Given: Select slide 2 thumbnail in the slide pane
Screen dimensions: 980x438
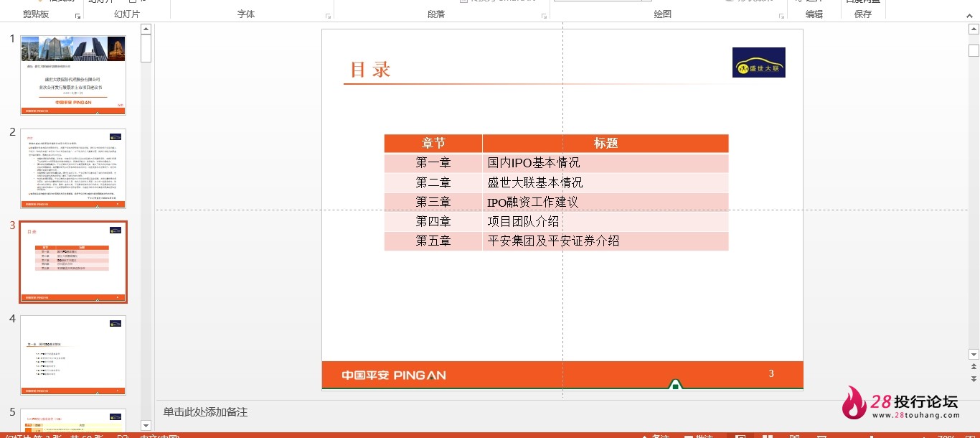Looking at the screenshot, I should pos(73,169).
